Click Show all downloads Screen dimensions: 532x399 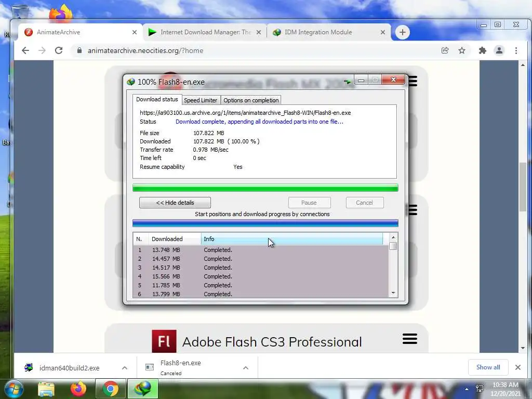(488, 367)
